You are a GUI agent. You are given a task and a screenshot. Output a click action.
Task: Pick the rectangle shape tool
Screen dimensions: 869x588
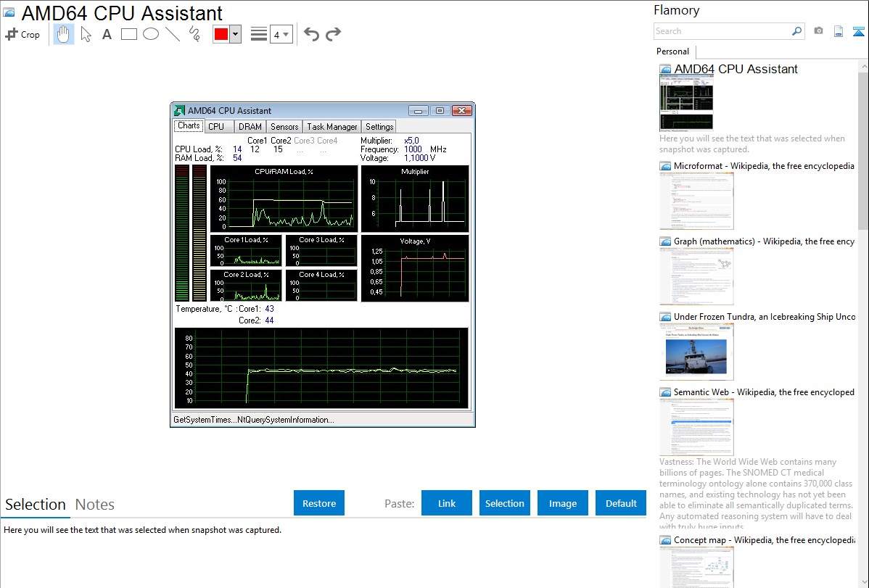click(128, 34)
